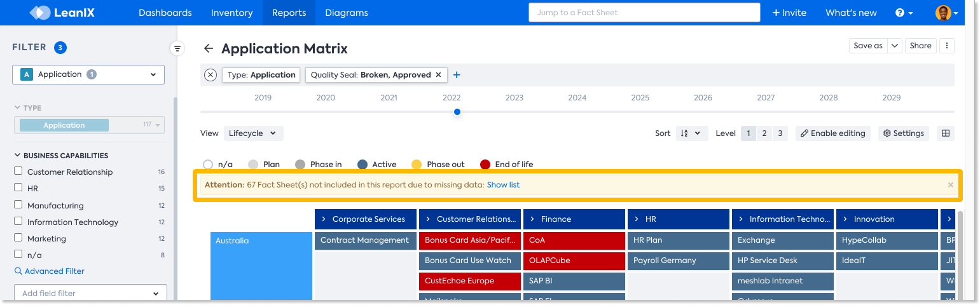Dismiss the attention banner with its X
This screenshot has height=305, width=980.
[951, 185]
